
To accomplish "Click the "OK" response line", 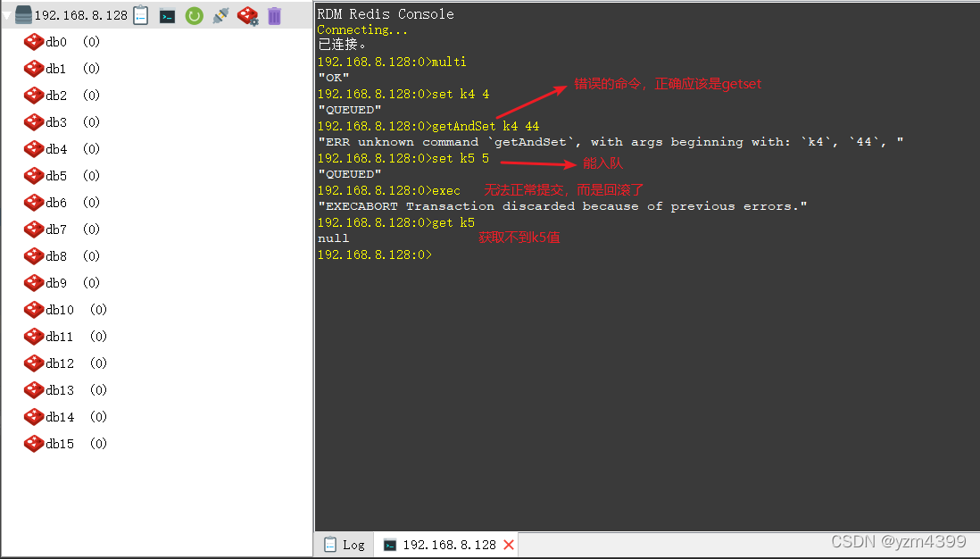I will [334, 79].
